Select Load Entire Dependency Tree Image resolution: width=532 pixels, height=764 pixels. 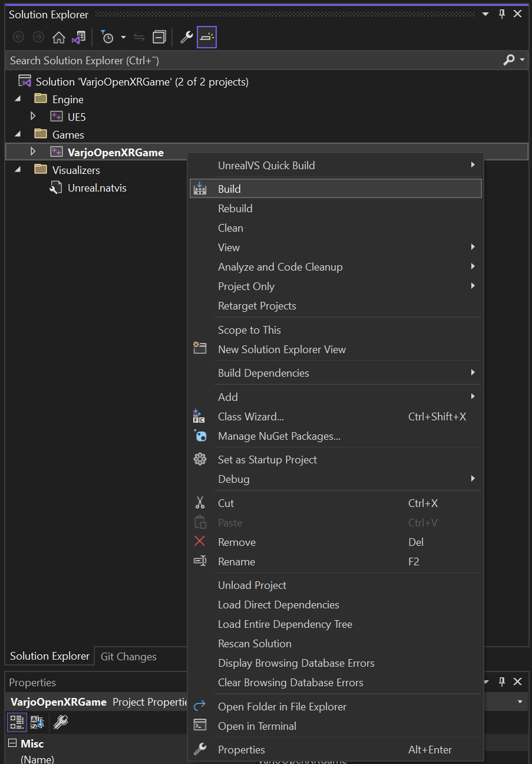pos(335,624)
